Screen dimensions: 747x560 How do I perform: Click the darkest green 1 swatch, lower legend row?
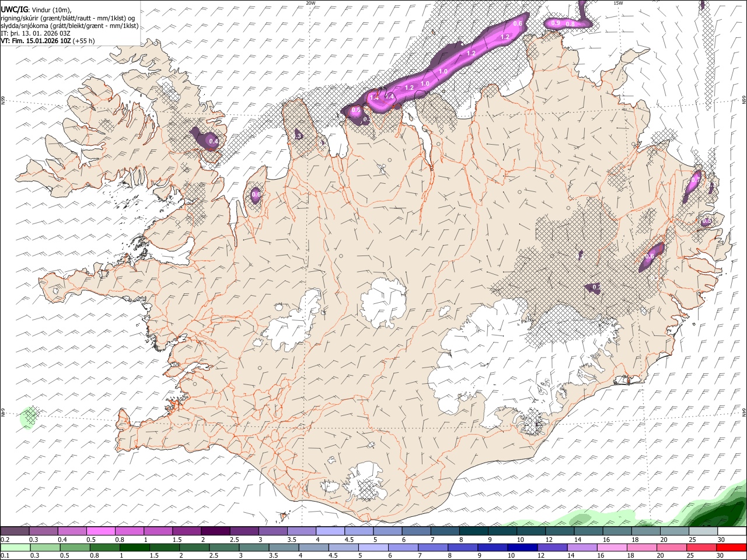point(135,547)
